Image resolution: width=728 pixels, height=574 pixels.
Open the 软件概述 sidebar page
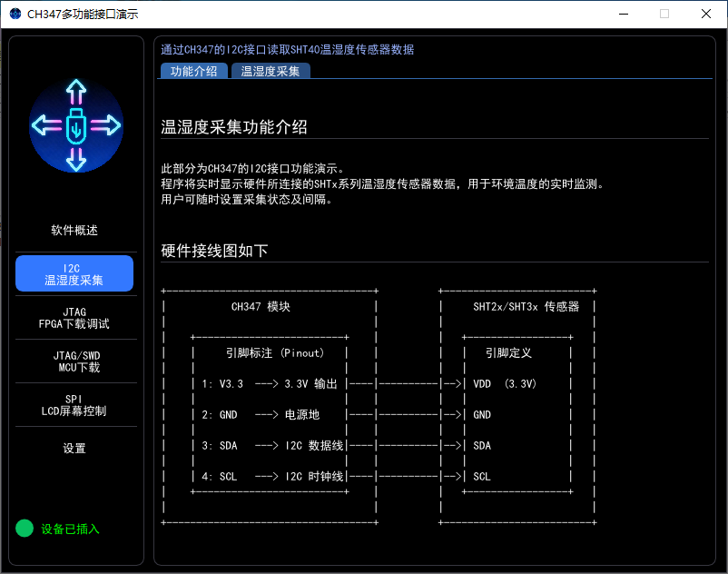[74, 231]
